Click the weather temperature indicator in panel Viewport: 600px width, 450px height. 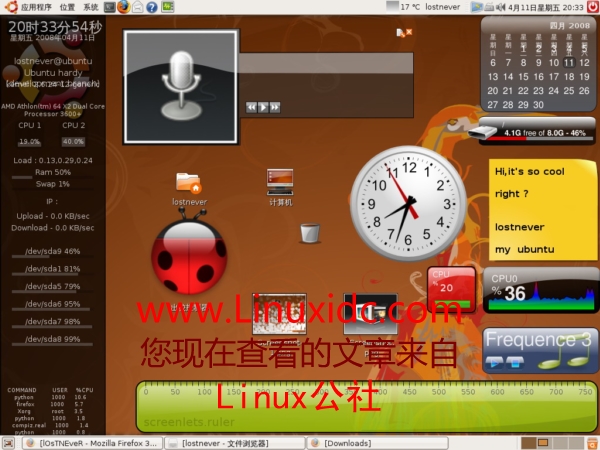pos(408,7)
